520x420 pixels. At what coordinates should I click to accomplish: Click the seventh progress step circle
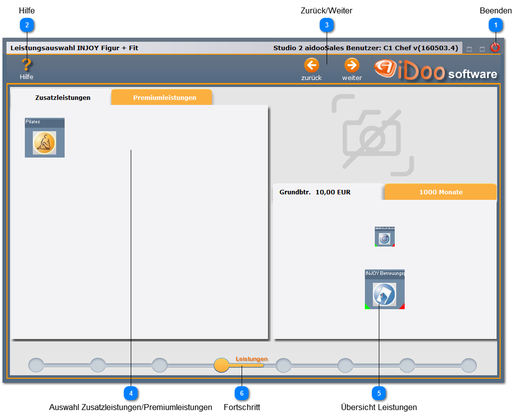pos(407,365)
